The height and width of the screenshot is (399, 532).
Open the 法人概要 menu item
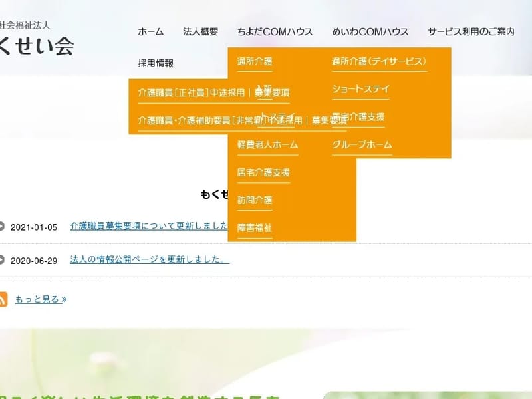point(201,31)
